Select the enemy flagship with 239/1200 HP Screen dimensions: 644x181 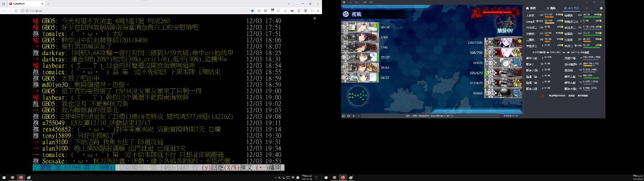509,42
